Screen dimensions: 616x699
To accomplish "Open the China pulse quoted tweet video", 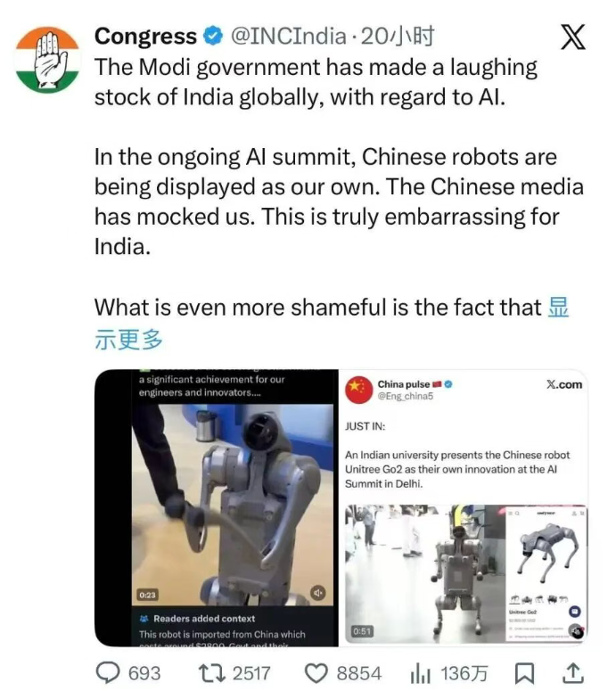I will coord(426,574).
